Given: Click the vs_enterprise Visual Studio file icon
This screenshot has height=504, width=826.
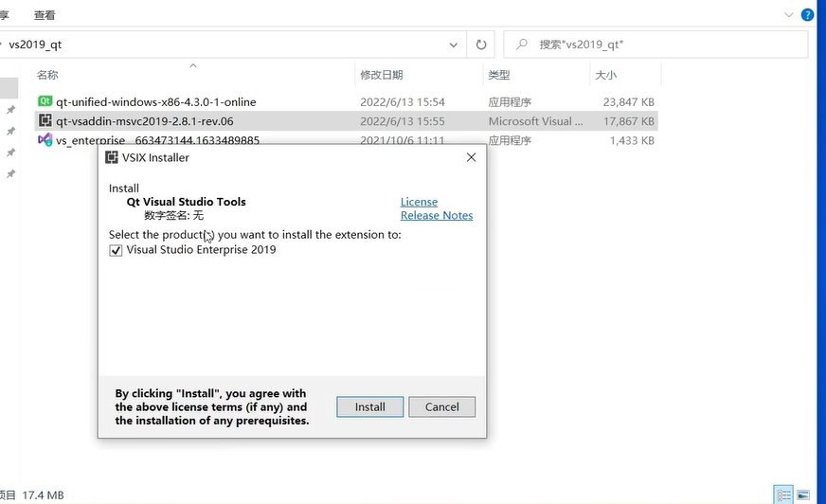Looking at the screenshot, I should [x=45, y=140].
